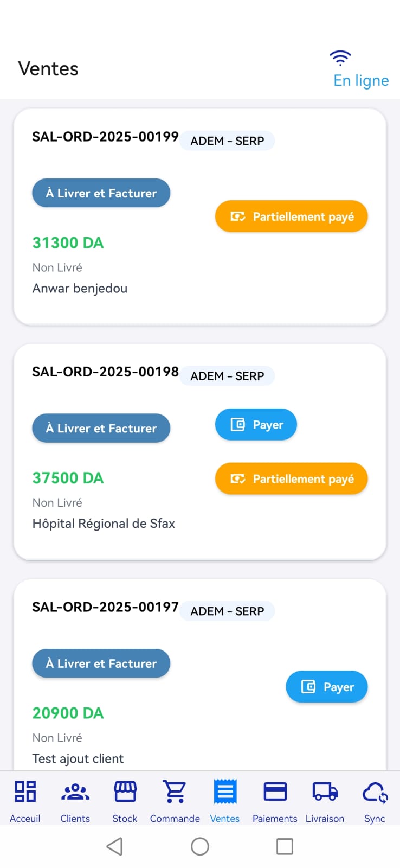
Task: Tap À Livrer et Facturer on order 00197
Action: (x=101, y=663)
